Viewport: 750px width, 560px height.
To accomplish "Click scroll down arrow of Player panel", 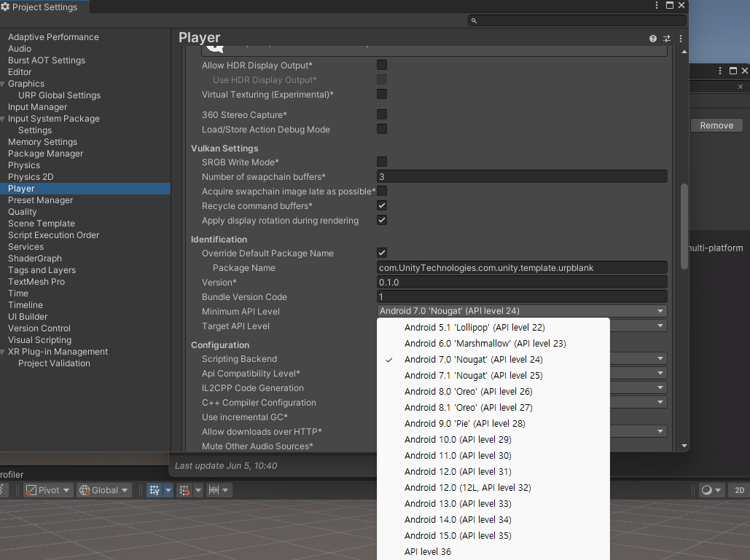I will [684, 446].
